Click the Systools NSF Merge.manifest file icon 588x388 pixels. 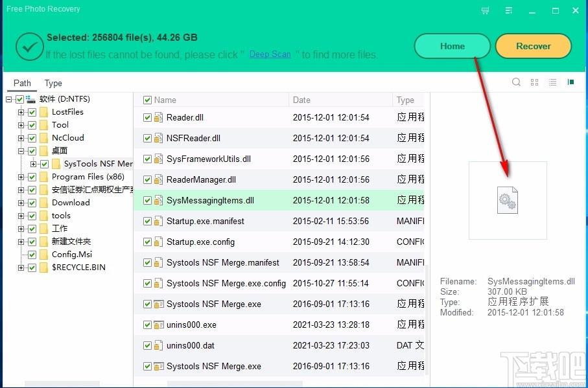pyautogui.click(x=158, y=263)
